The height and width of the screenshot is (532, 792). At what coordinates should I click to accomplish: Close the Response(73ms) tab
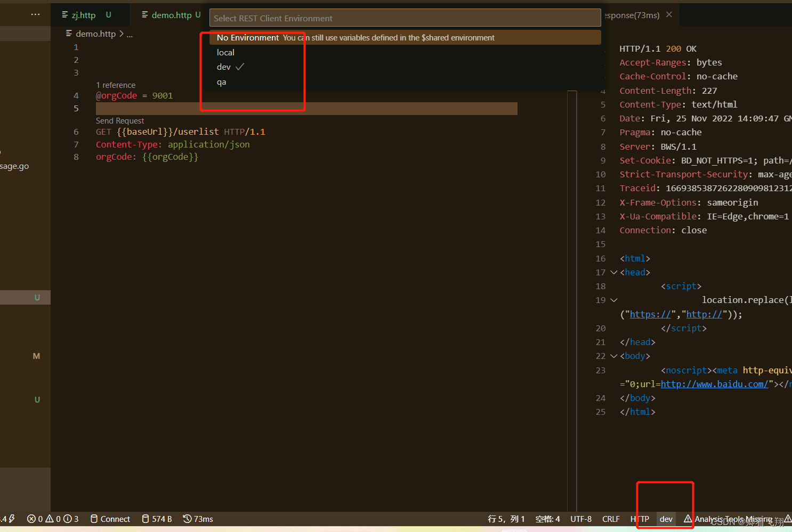coord(669,15)
